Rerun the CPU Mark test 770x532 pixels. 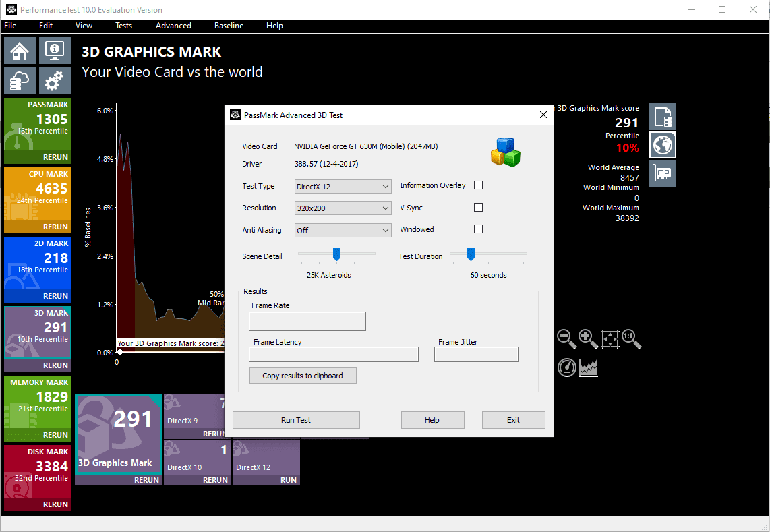click(55, 227)
